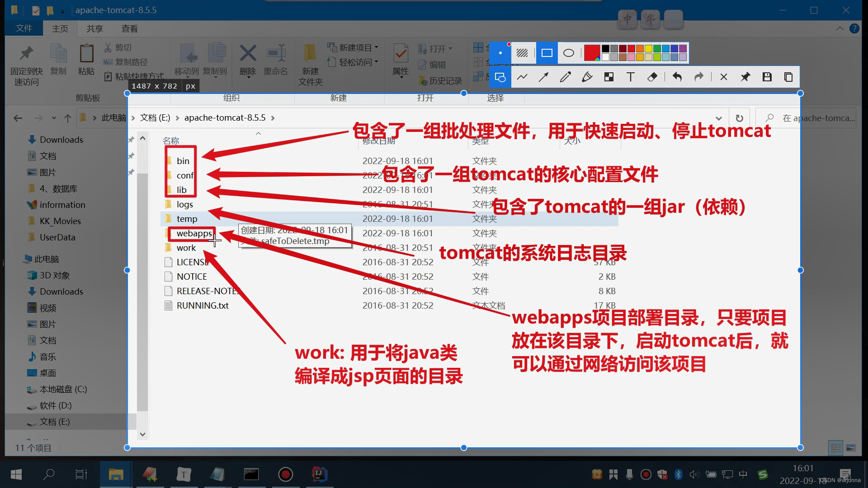This screenshot has width=868, height=488.
Task: Switch to the 共享 ribbon tab
Action: point(94,28)
